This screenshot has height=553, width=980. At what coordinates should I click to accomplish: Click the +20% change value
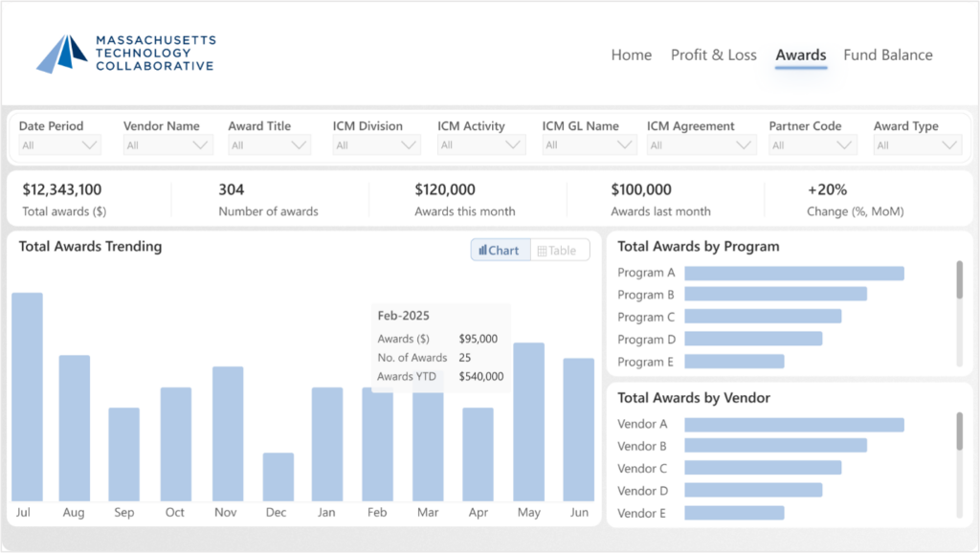click(827, 189)
